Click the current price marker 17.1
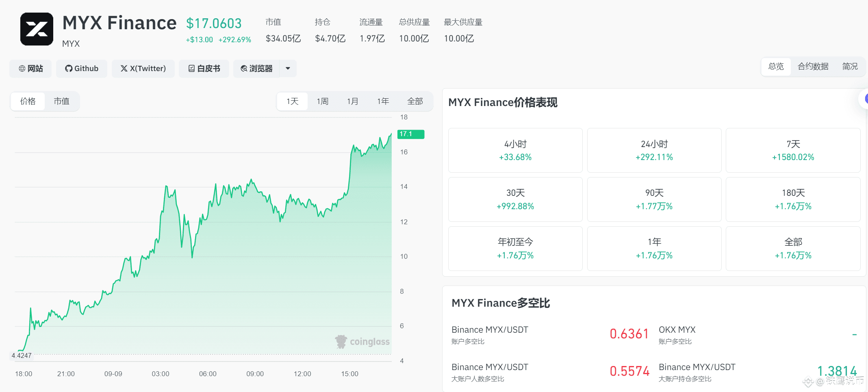The width and height of the screenshot is (868, 392). pos(410,134)
